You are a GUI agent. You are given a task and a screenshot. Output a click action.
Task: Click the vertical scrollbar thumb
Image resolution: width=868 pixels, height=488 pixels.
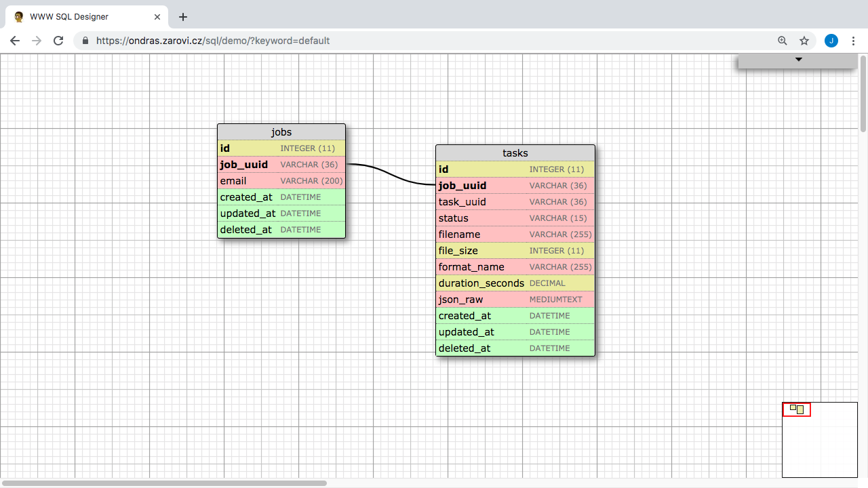tap(863, 94)
